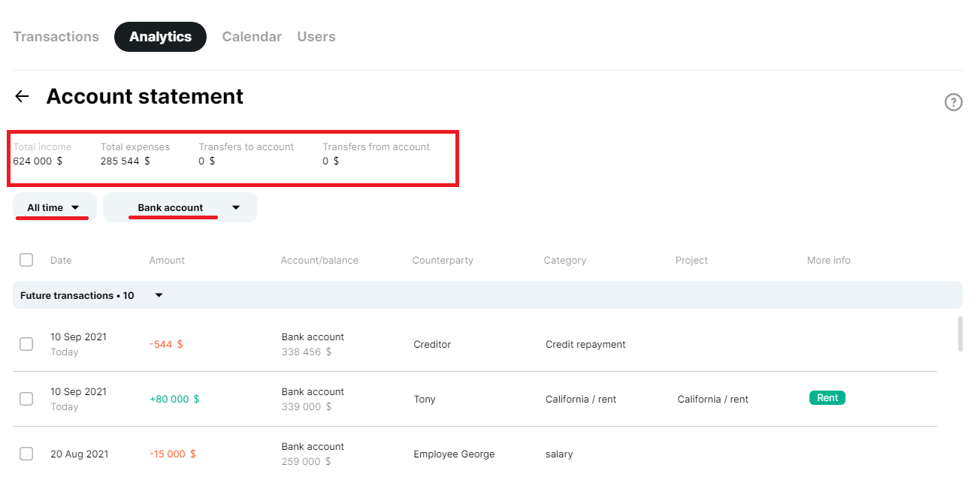The image size is (980, 501).
Task: Check the Employee George salary row
Action: coord(26,454)
